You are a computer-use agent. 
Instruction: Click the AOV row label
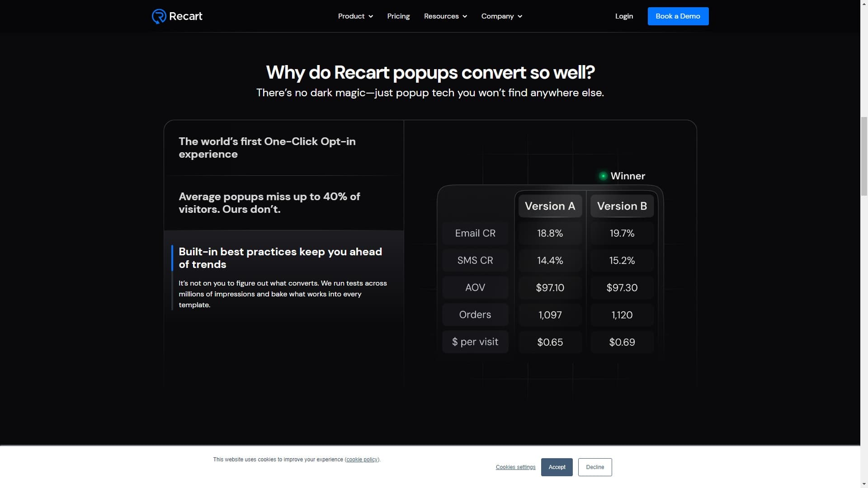pyautogui.click(x=475, y=287)
